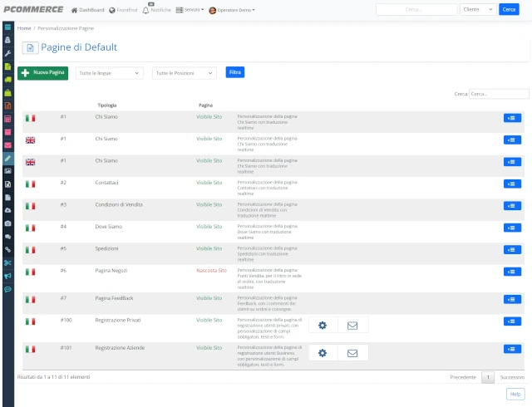The height and width of the screenshot is (407, 532).
Task: Open actions button for Italian Chi Siamo row
Action: click(512, 118)
